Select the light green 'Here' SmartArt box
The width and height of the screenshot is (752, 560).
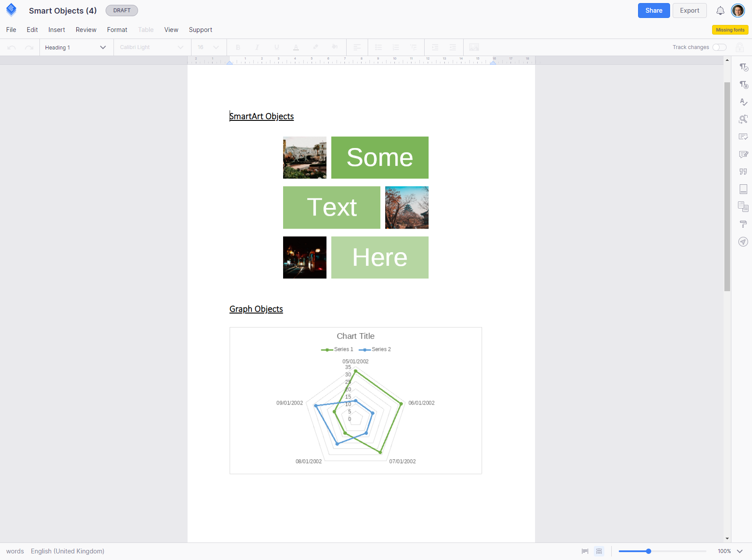pyautogui.click(x=380, y=257)
